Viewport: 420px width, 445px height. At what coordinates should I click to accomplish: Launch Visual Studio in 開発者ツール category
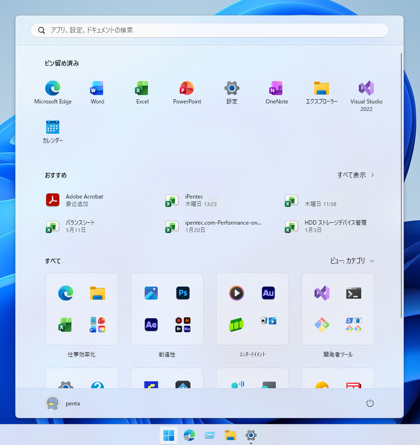click(x=322, y=293)
